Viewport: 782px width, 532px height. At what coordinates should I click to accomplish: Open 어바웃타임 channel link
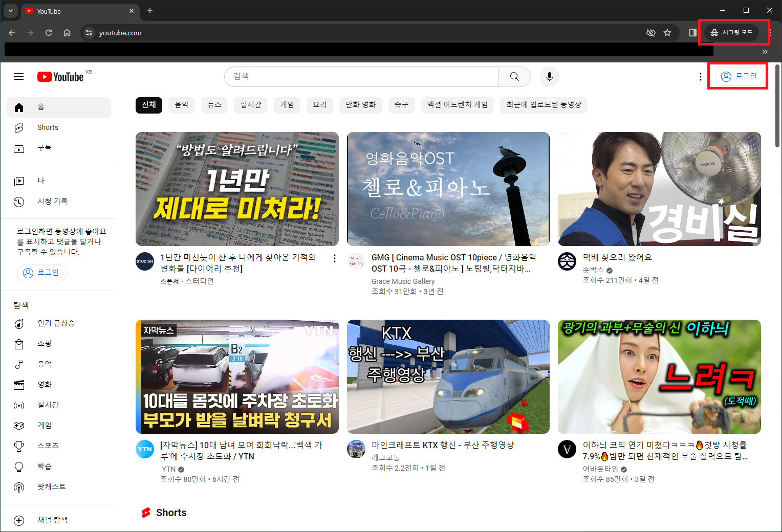coord(600,469)
